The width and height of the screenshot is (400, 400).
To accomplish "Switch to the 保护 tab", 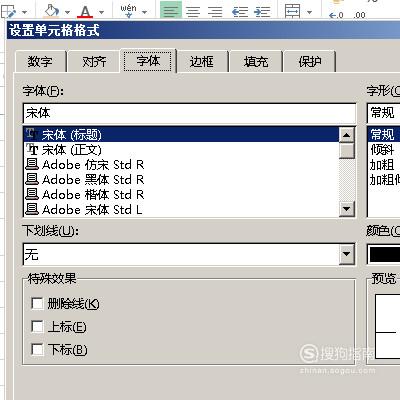I will (310, 61).
